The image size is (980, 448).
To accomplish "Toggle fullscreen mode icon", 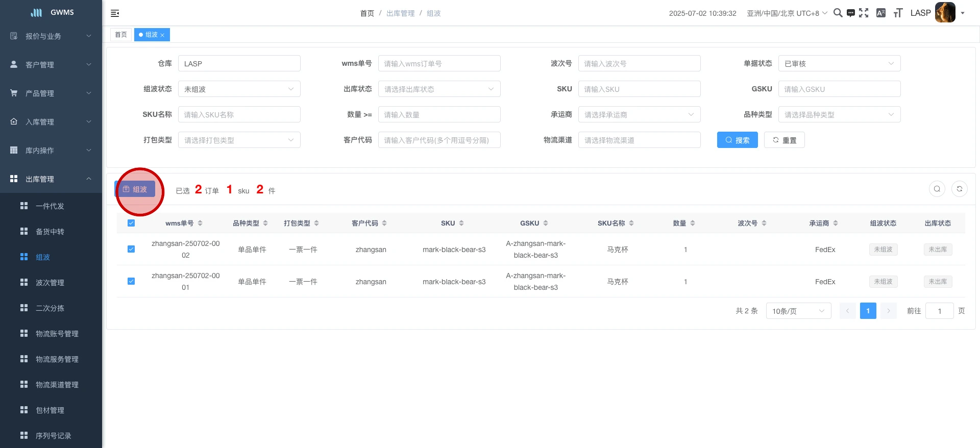I will tap(864, 13).
